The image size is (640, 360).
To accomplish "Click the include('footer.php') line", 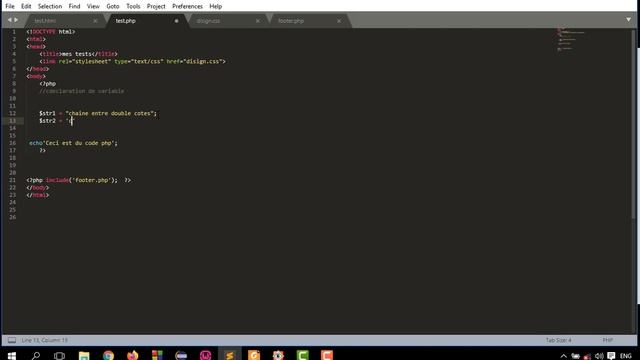I will (78, 180).
